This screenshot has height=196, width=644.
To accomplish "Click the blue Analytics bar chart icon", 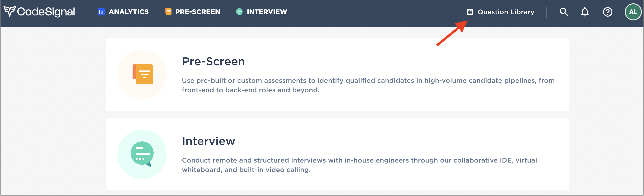I will pyautogui.click(x=101, y=12).
